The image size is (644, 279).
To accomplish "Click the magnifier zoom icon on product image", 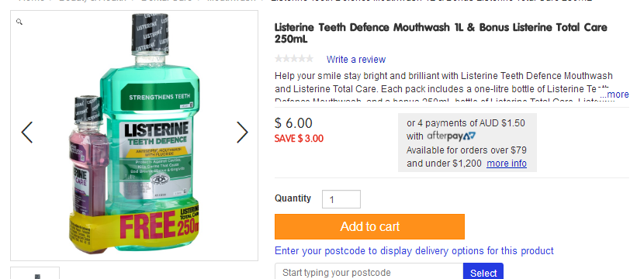I will click(19, 22).
